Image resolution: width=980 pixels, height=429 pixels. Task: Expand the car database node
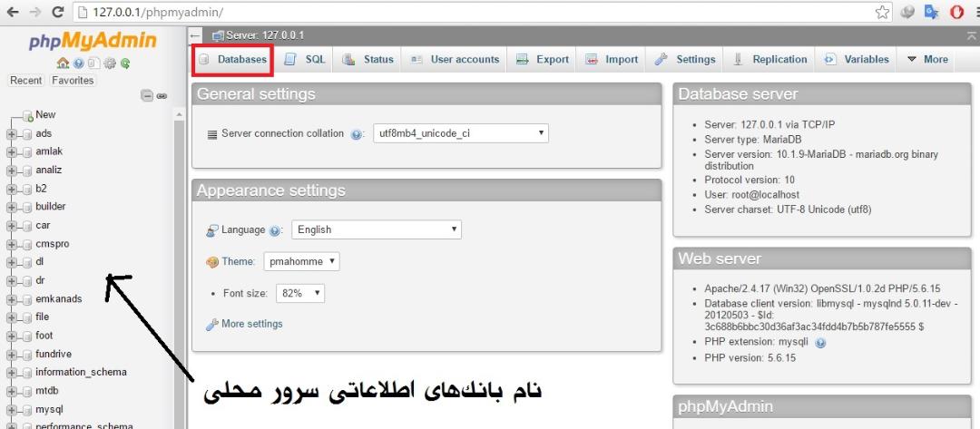pos(11,226)
